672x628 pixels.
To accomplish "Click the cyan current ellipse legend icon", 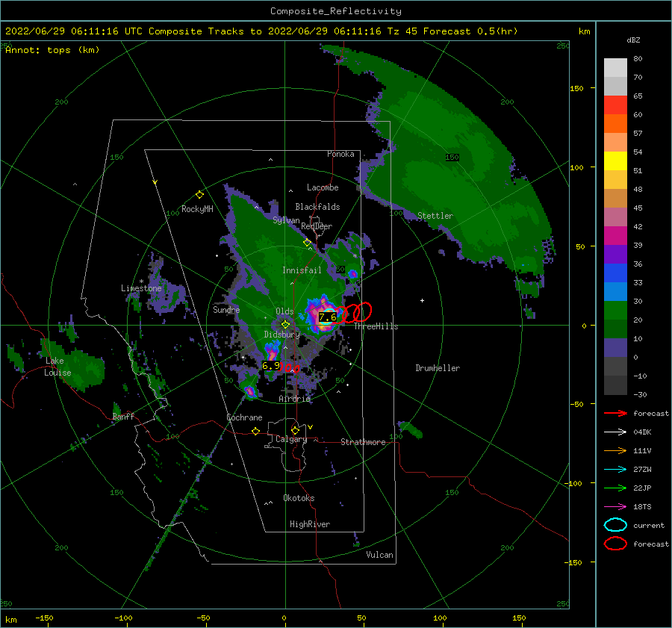I will coord(615,525).
